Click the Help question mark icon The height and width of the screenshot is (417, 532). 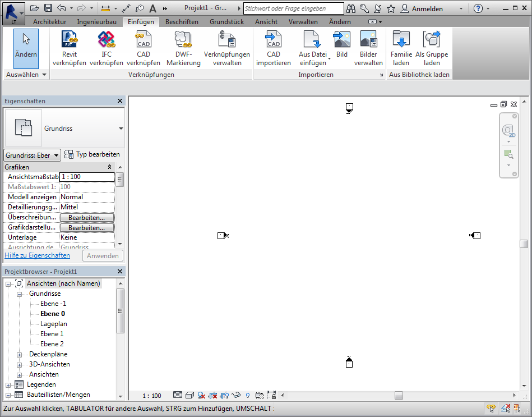tap(478, 8)
